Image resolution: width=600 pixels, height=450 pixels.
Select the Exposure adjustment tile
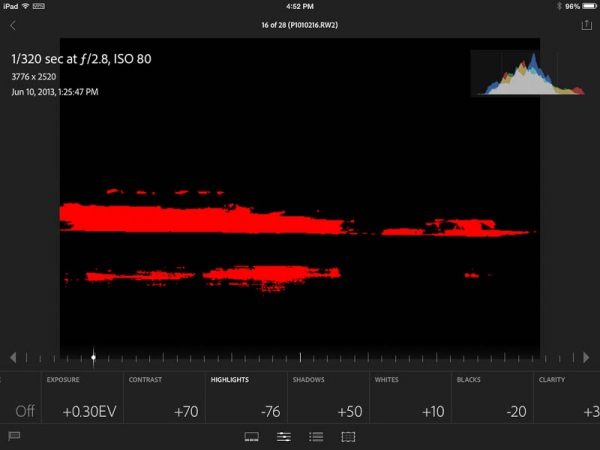pos(82,398)
